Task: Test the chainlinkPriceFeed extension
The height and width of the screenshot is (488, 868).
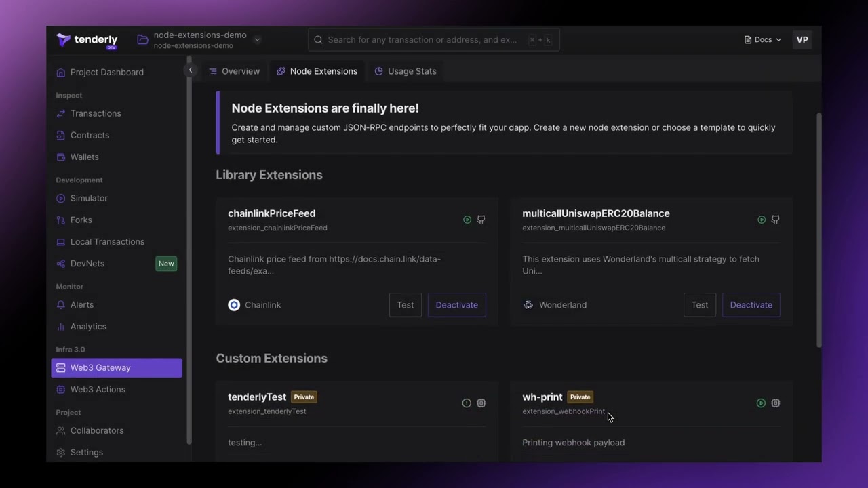Action: point(406,305)
